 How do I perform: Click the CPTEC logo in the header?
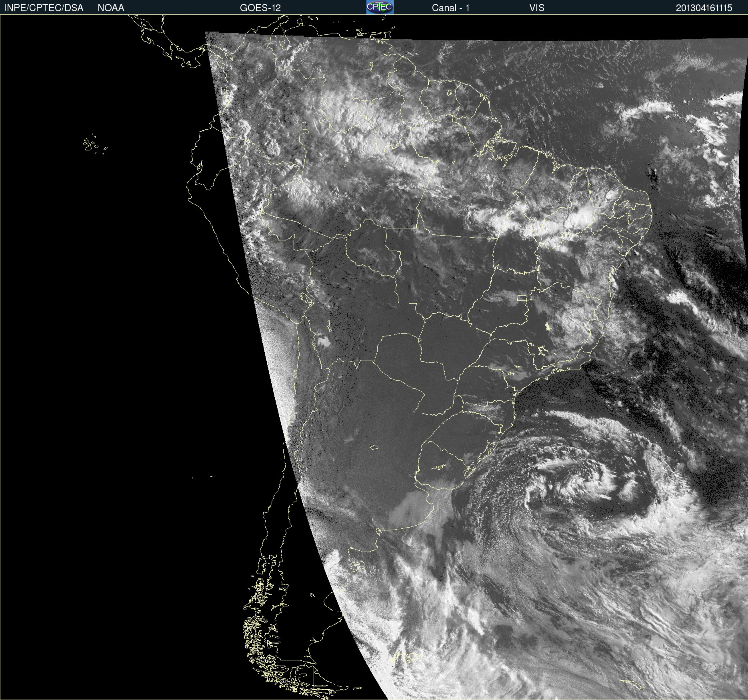pos(380,7)
